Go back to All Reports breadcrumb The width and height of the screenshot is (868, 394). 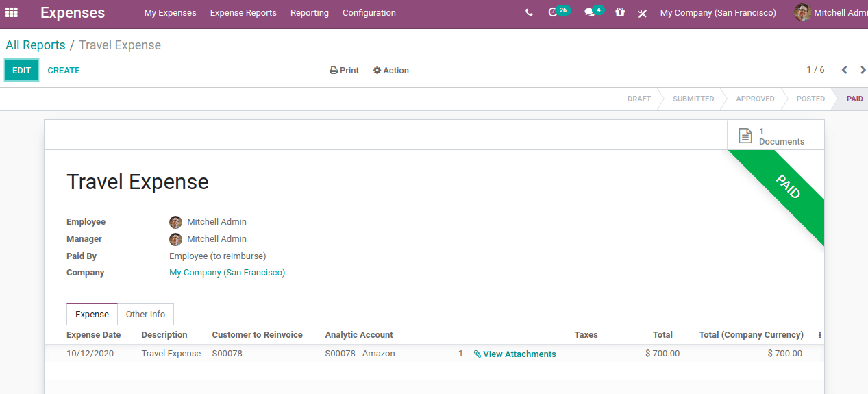[36, 45]
